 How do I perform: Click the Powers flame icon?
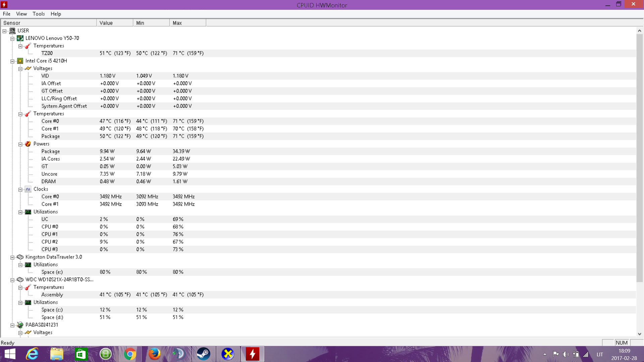tap(28, 144)
